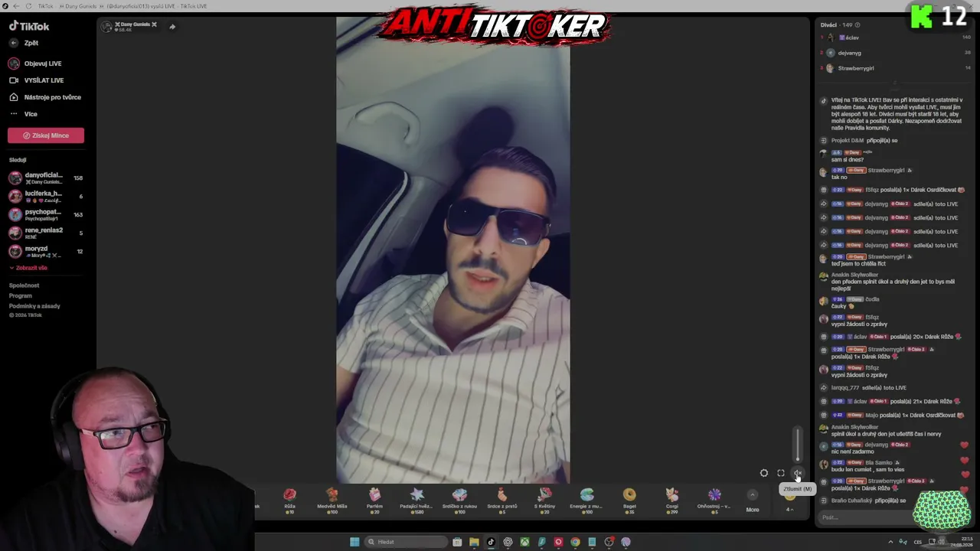
Task: Click Ela Samko username in chat
Action: click(x=878, y=463)
